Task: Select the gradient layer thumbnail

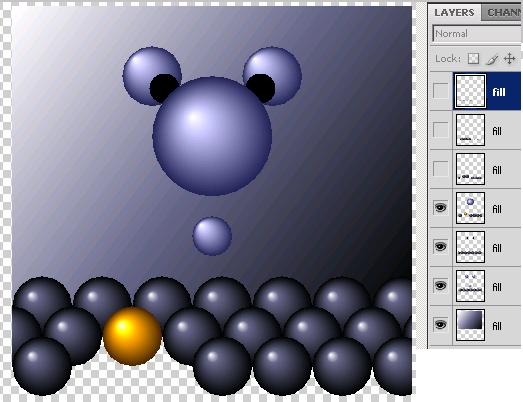Action: coord(470,325)
